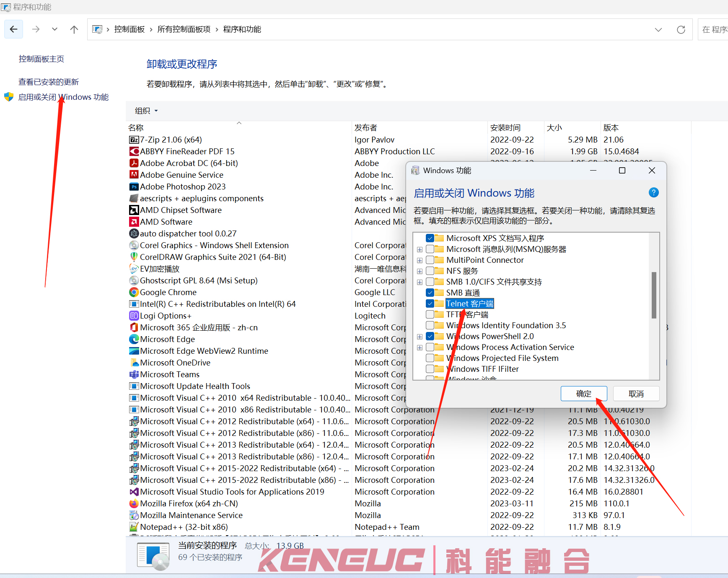Click the 确定 button
The image size is (728, 578).
click(584, 394)
